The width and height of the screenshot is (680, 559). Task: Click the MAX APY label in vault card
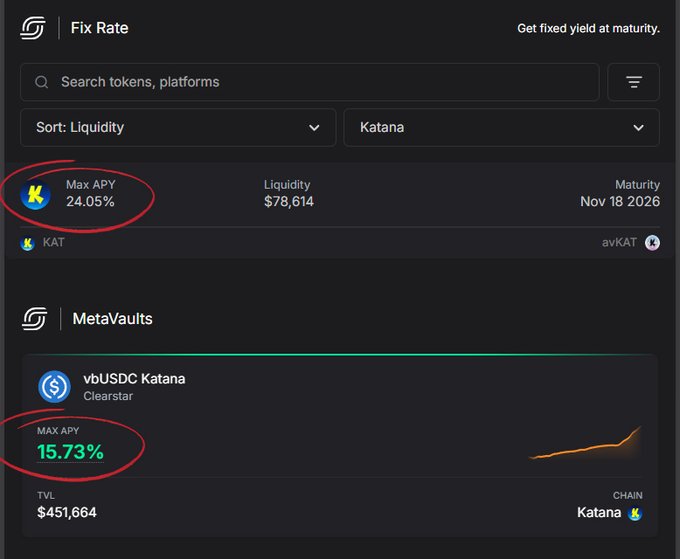coord(58,431)
